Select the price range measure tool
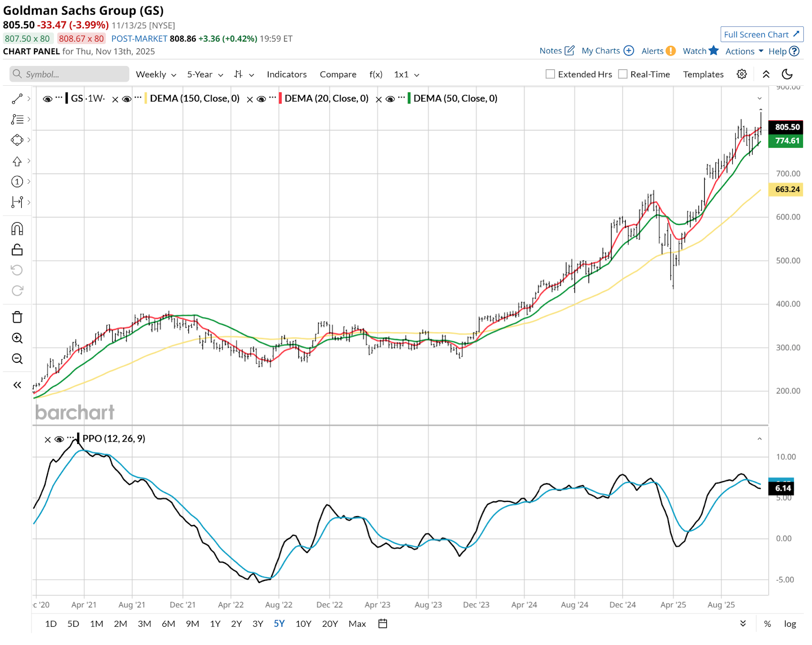The image size is (812, 645). tap(17, 202)
